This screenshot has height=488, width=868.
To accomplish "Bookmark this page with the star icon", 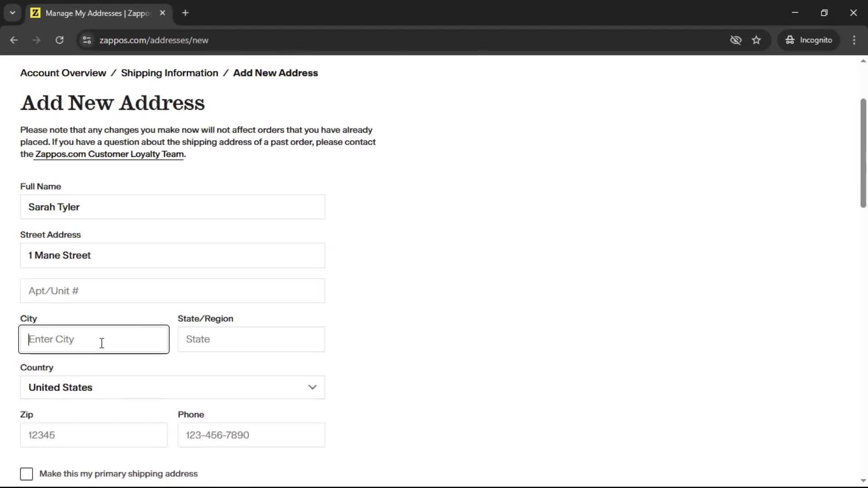I will pos(756,40).
